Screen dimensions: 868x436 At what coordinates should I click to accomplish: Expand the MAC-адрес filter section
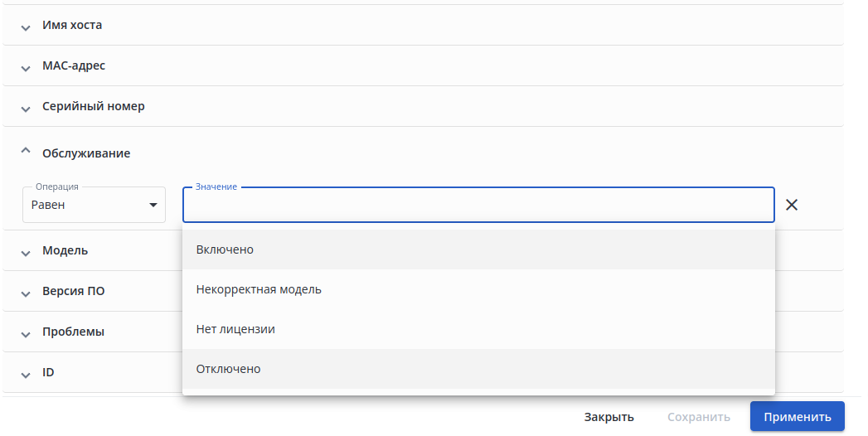(26, 66)
